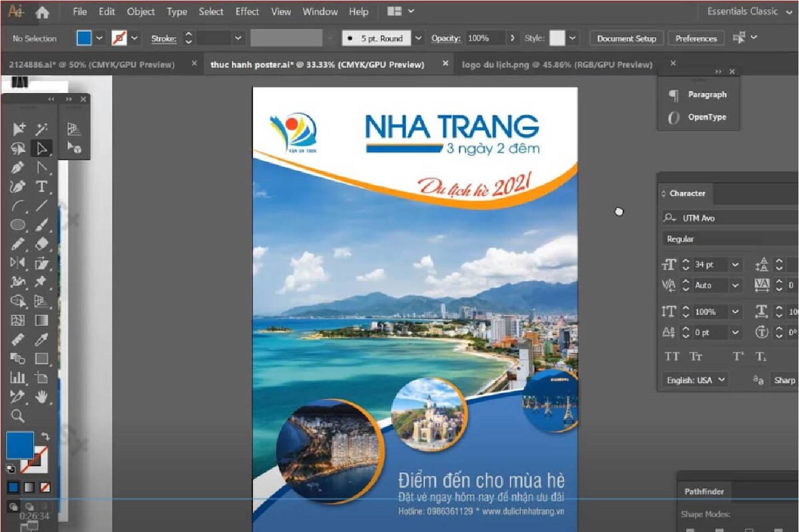The image size is (799, 532).
Task: Open the stroke color dropdown arrow in control bar
Action: [134, 38]
